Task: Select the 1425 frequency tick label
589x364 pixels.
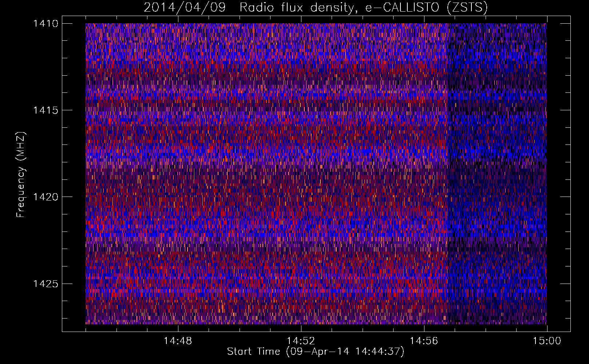Action: pyautogui.click(x=46, y=284)
